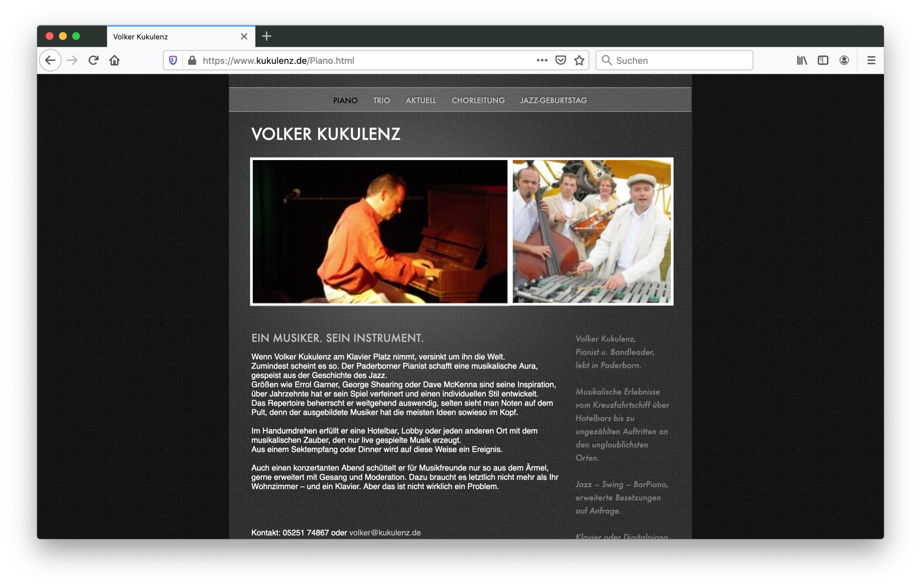The image size is (921, 588).
Task: Go to the CHORLEITUNG page
Action: (478, 101)
